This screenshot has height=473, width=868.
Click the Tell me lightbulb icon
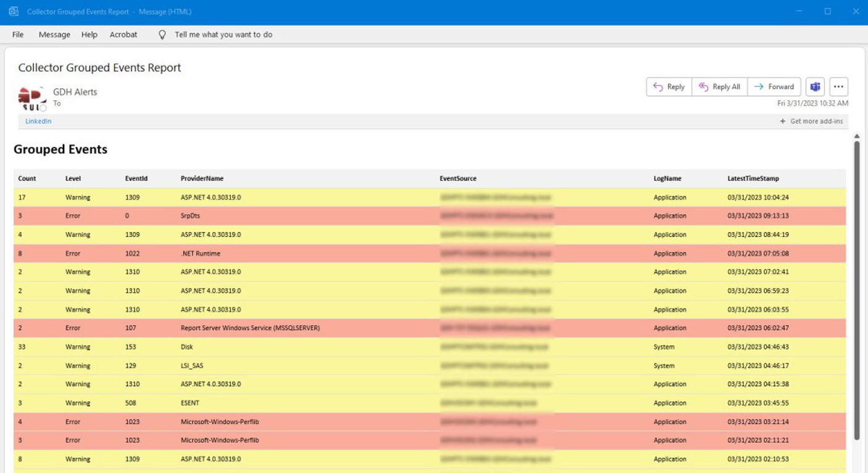(x=162, y=34)
